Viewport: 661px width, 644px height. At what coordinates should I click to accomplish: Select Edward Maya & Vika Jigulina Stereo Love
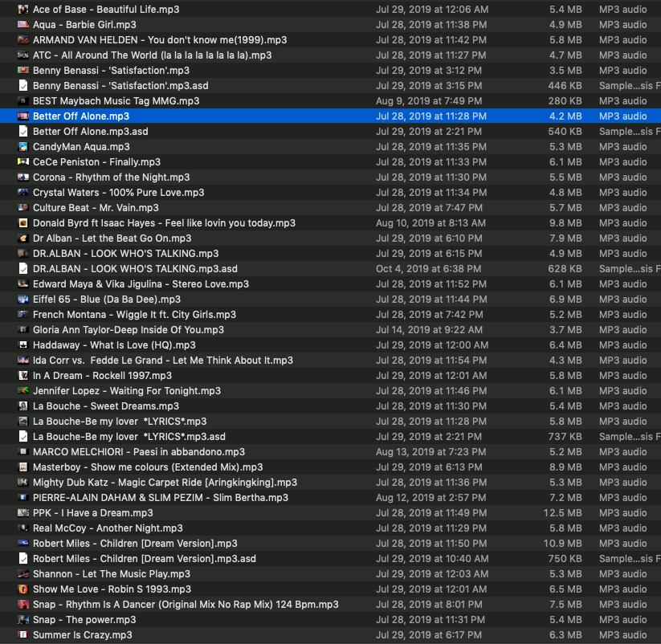click(331, 283)
